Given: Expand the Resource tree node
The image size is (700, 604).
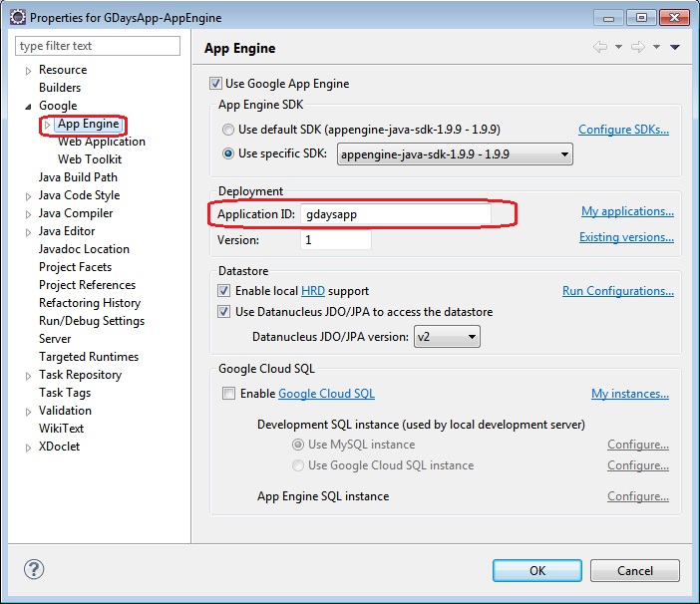Looking at the screenshot, I should click(29, 70).
